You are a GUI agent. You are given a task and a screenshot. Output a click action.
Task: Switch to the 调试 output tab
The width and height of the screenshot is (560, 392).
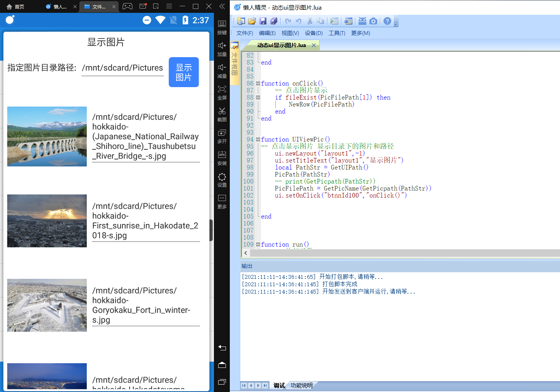tap(279, 385)
